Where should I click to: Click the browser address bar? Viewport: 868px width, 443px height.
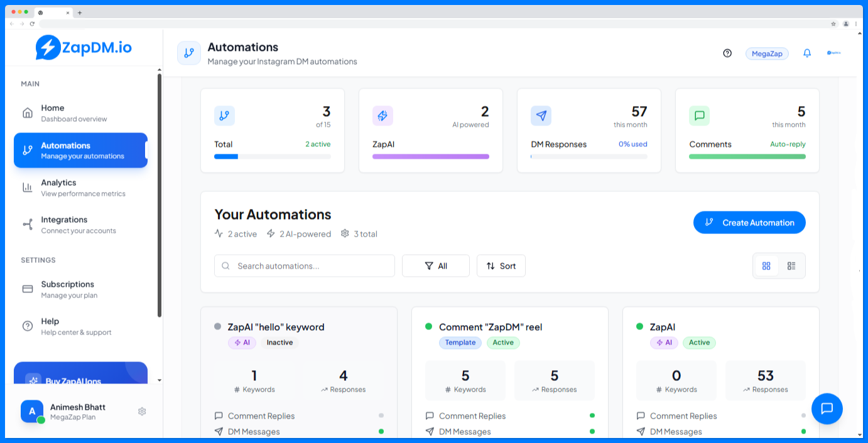point(432,24)
